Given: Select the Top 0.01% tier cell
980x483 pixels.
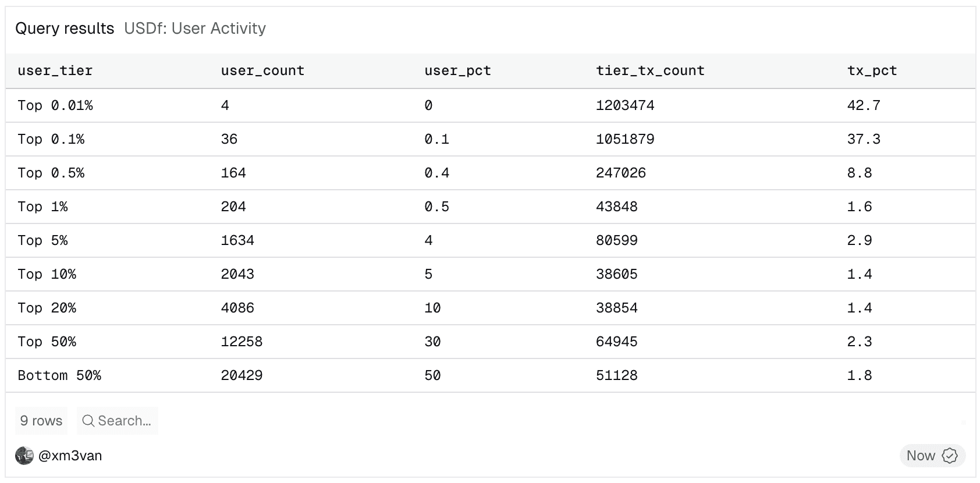Looking at the screenshot, I should 55,105.
